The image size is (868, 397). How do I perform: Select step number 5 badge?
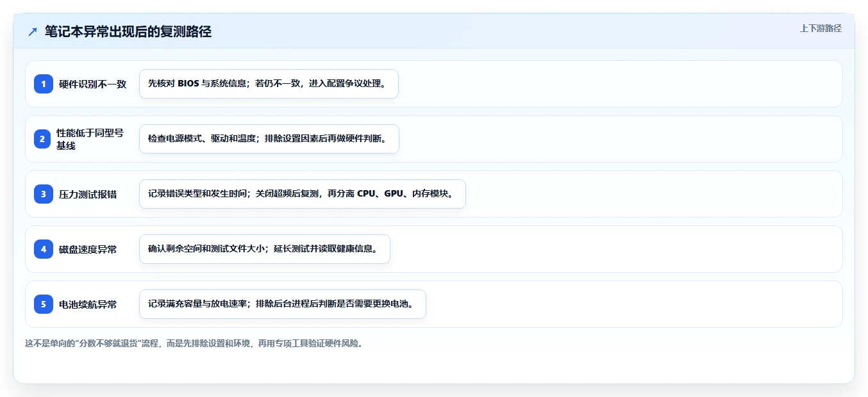tap(44, 304)
